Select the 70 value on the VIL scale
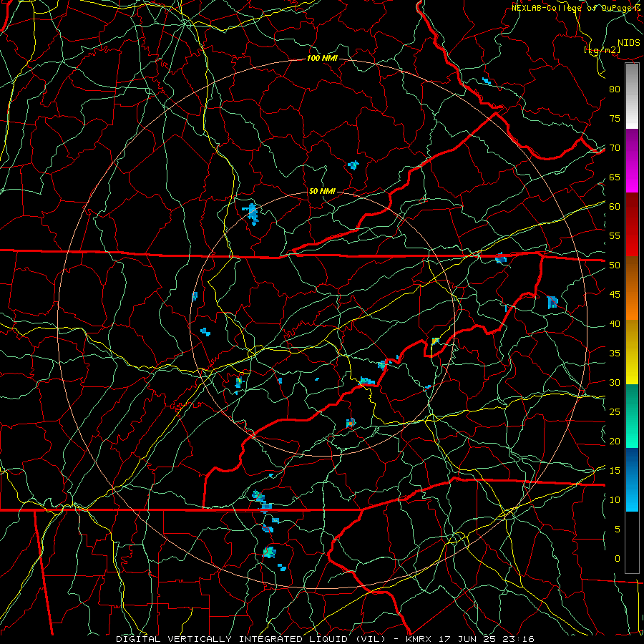This screenshot has width=644, height=644. [615, 148]
